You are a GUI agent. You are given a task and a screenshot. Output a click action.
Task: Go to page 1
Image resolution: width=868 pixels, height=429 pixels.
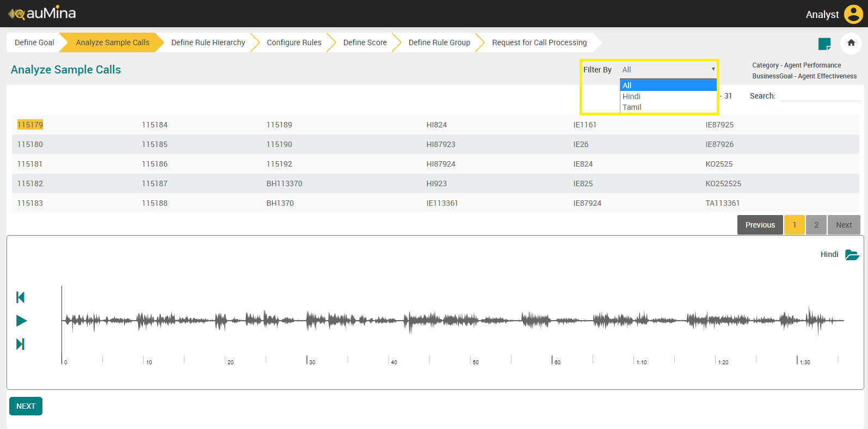(795, 225)
